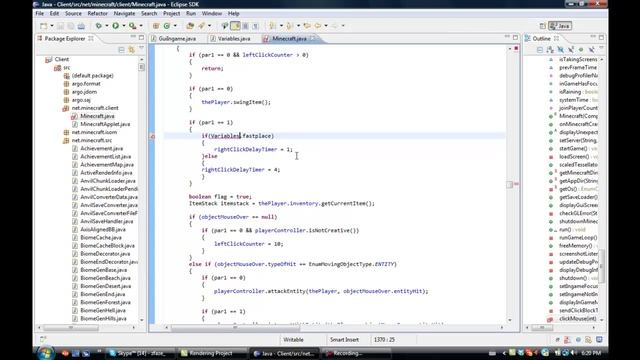
Task: Click Outline vertical scrollbar thumb
Action: coord(601,265)
